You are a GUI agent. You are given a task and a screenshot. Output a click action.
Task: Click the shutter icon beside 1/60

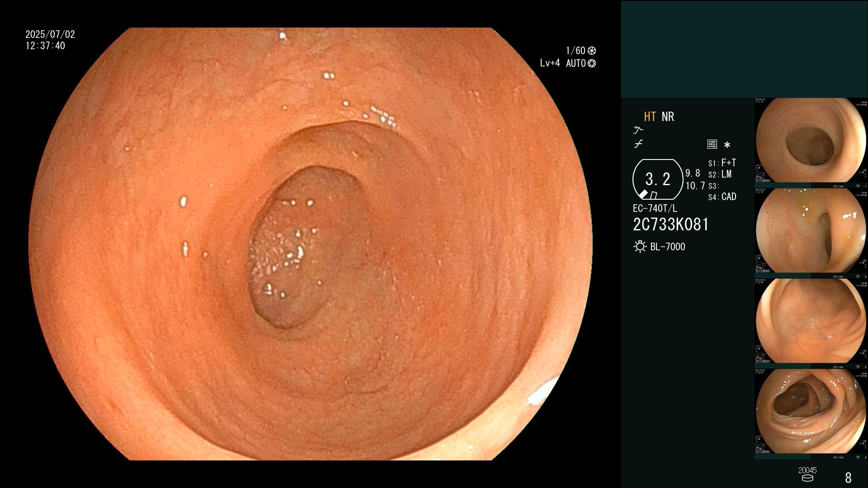[x=591, y=51]
